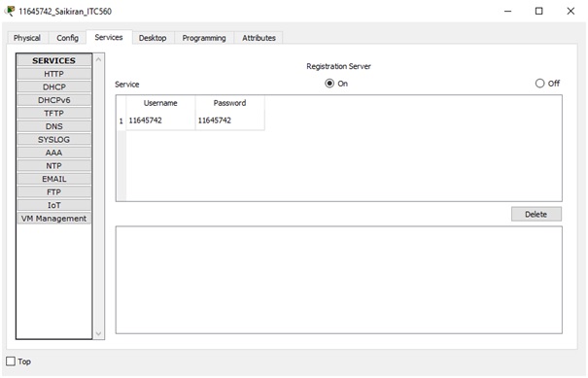Screen dimensions: 588x378
Task: Open the Desktop tab
Action: [153, 38]
